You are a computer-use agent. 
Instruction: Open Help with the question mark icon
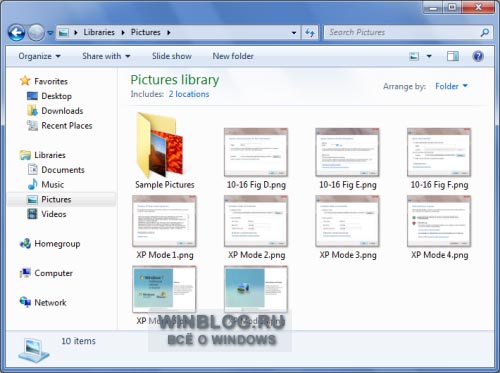478,56
